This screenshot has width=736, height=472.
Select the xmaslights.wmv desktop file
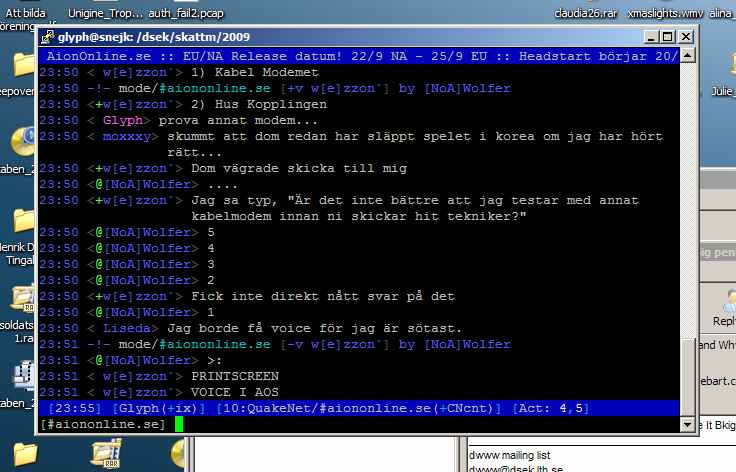[666, 13]
